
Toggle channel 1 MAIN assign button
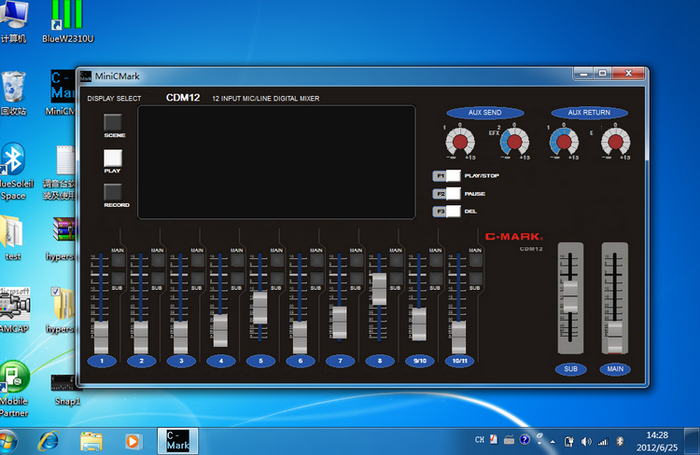tap(117, 260)
